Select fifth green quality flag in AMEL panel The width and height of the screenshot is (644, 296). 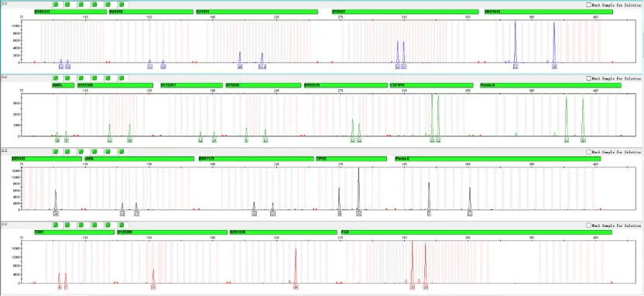(x=108, y=78)
